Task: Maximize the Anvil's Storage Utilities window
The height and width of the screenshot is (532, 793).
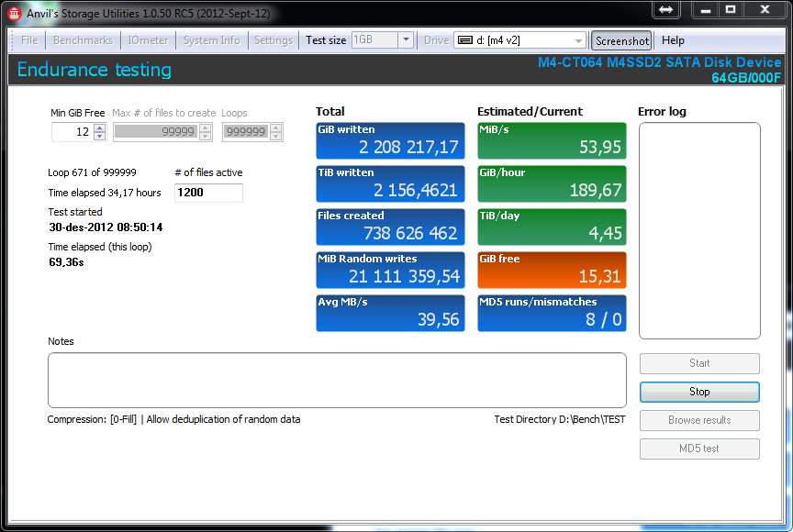Action: (731, 9)
